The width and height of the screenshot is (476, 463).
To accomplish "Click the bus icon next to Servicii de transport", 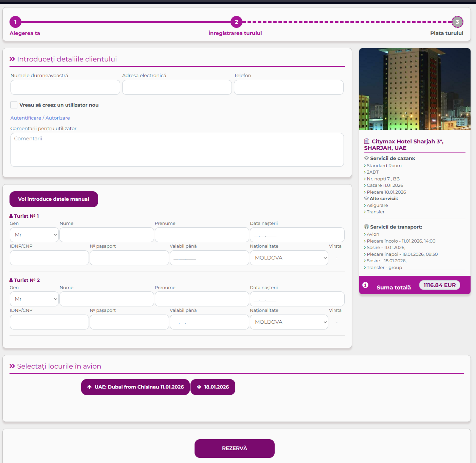I will [x=366, y=227].
